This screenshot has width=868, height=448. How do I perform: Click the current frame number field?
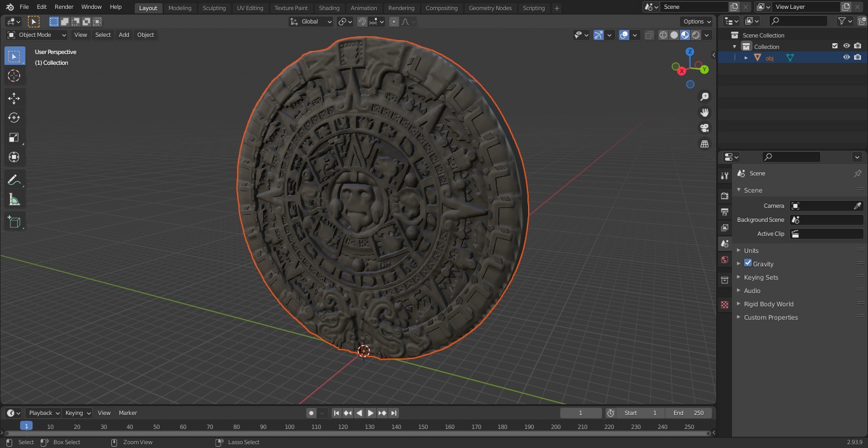click(580, 413)
